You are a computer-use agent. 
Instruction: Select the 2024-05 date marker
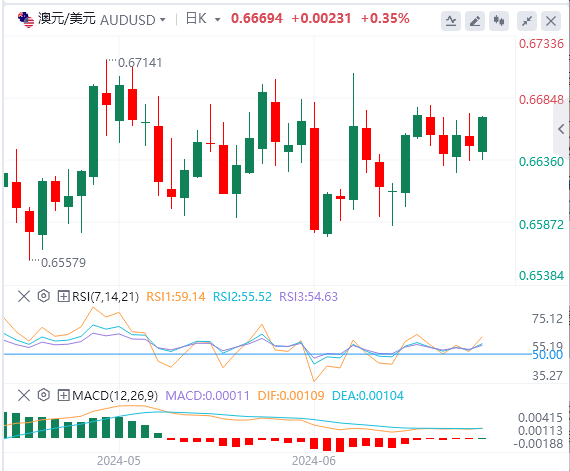click(119, 461)
